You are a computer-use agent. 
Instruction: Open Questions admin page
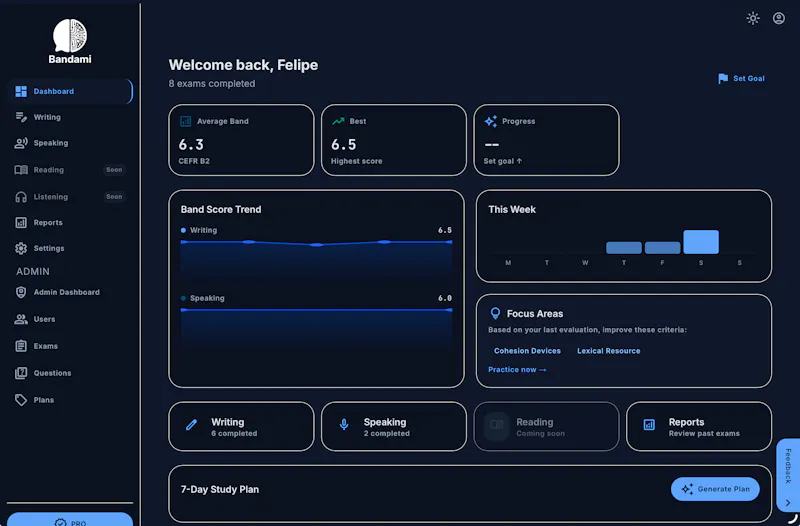[x=70, y=373]
